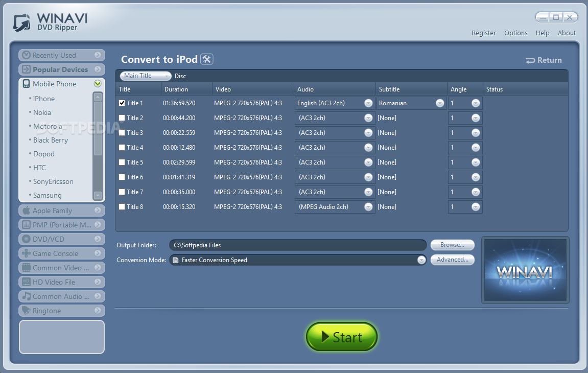Select HTC in device list
The width and height of the screenshot is (588, 373).
39,168
